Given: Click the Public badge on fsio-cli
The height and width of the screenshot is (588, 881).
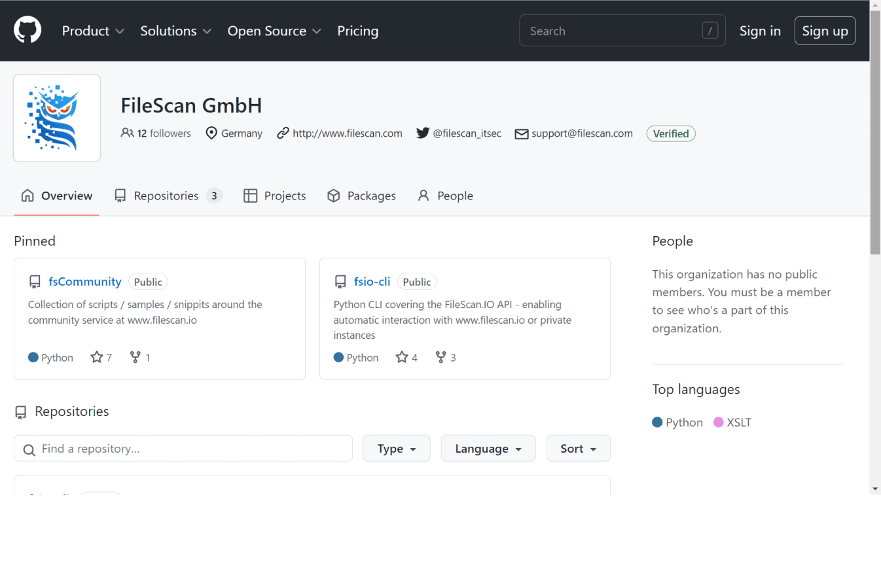Looking at the screenshot, I should coord(417,282).
